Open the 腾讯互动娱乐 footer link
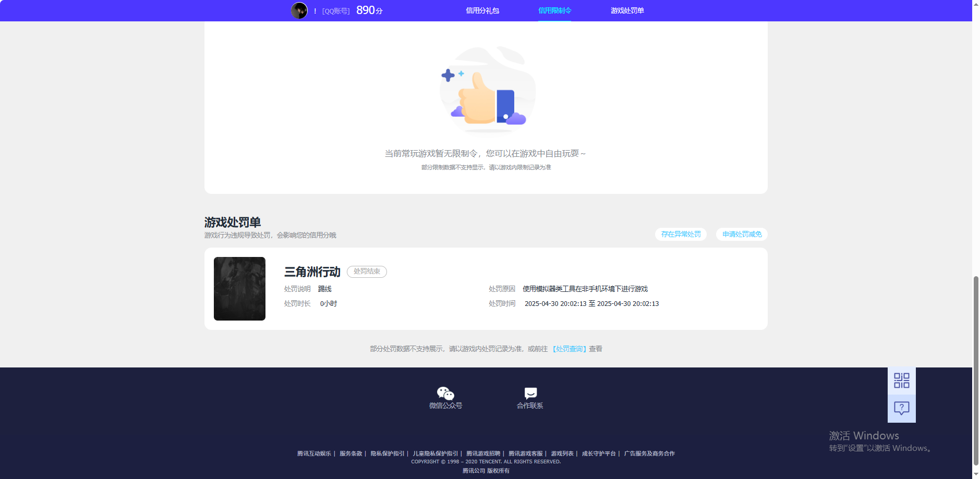980x479 pixels. pyautogui.click(x=314, y=453)
